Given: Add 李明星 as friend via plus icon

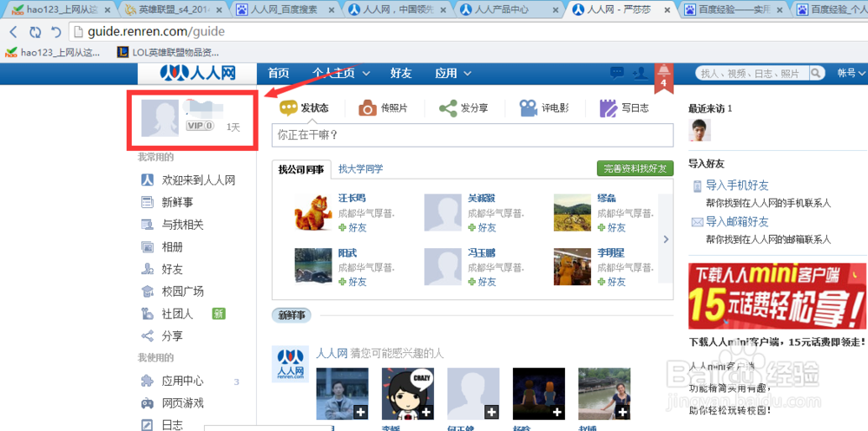Looking at the screenshot, I should point(602,282).
